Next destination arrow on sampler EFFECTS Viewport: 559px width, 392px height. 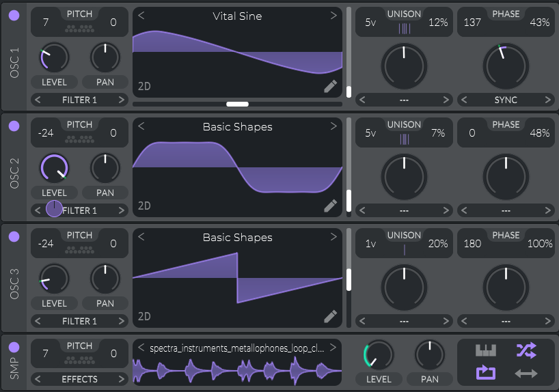(x=122, y=379)
